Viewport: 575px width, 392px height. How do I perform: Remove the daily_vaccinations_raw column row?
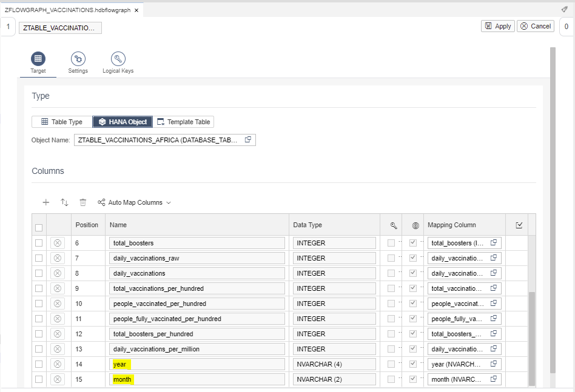pyautogui.click(x=58, y=258)
